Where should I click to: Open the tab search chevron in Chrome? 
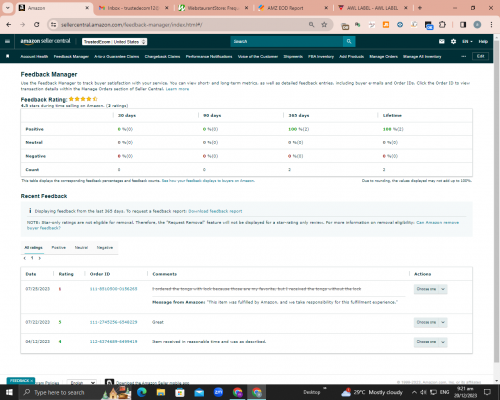(7, 8)
